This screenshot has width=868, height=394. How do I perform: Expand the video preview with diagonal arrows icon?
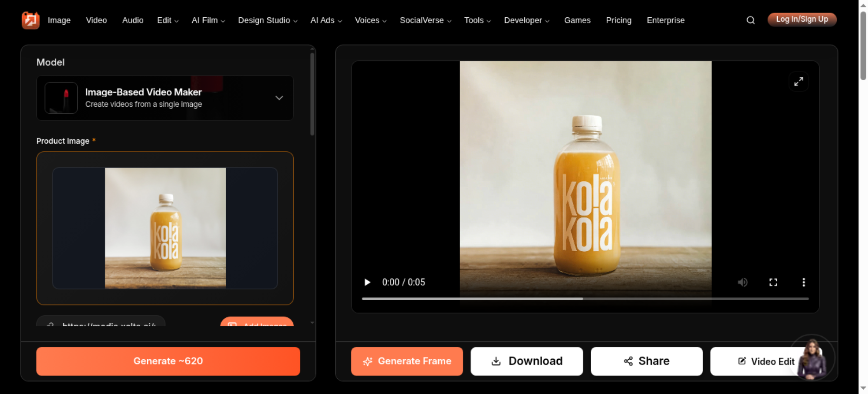799,82
